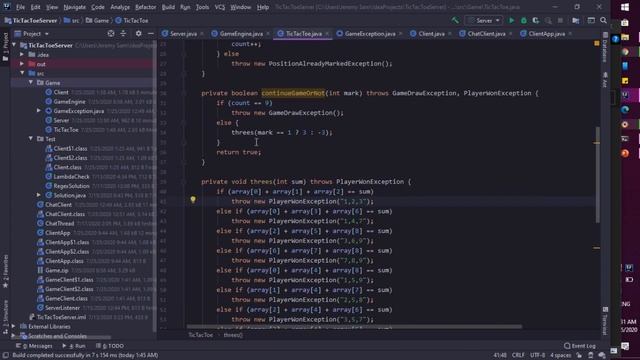Viewport: 640px width, 360px height.
Task: Run the Server configuration with green play icon
Action: click(511, 20)
